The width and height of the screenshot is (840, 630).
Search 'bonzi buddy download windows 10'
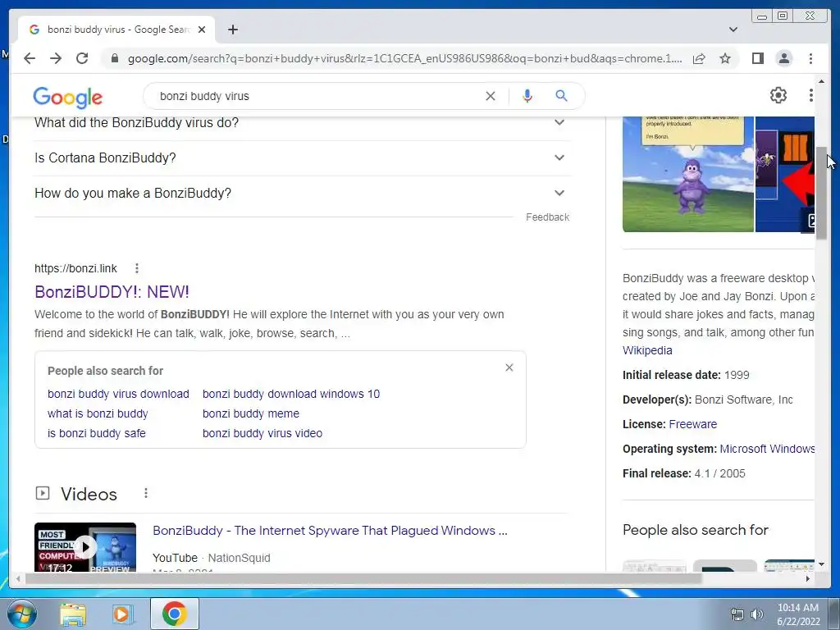(x=291, y=394)
